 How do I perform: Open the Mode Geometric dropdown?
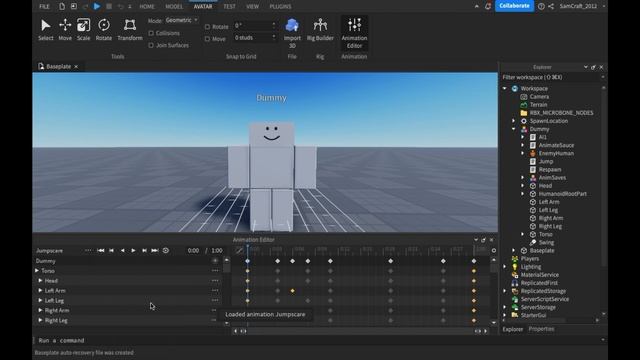point(182,20)
